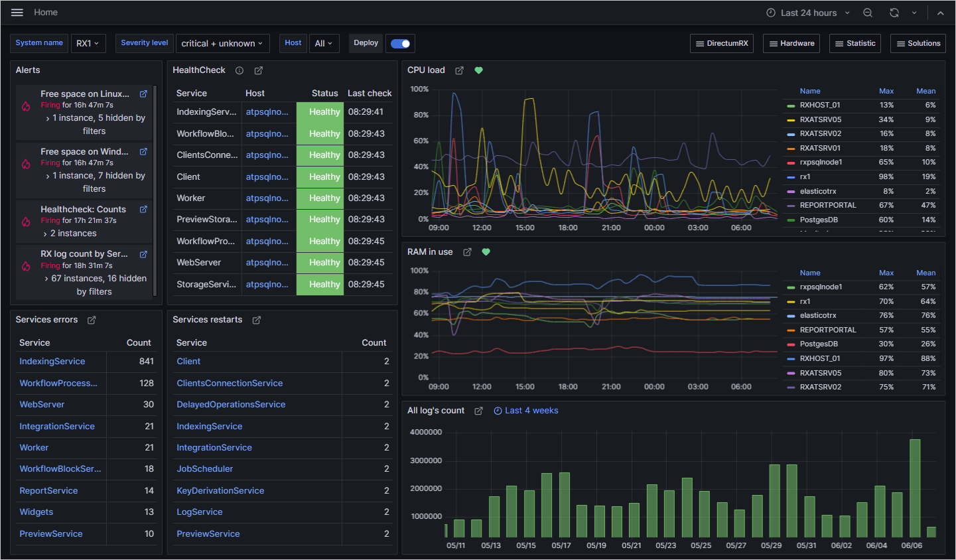Open the hamburger navigation menu
Image resolution: width=956 pixels, height=560 pixels.
(17, 13)
